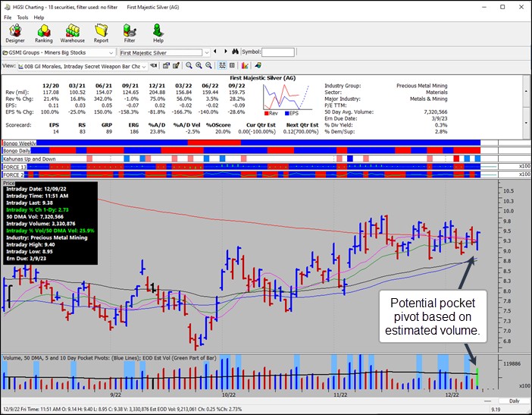Go to next security arrow
532x415 pixels.
226,52
